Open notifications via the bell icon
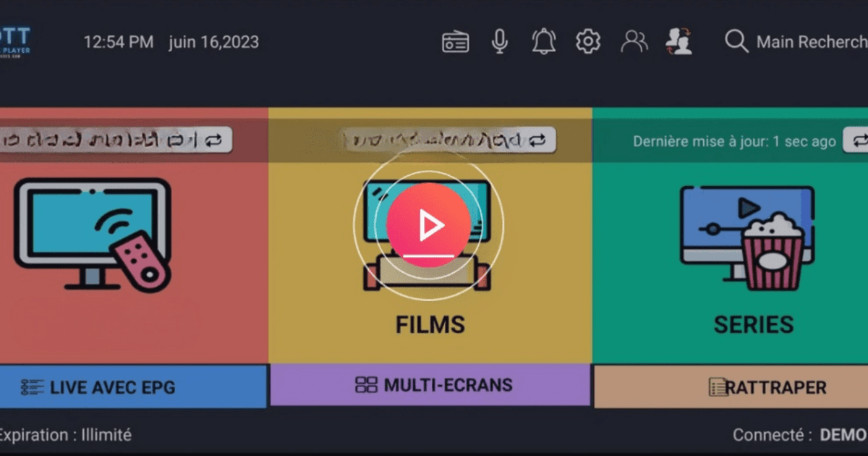This screenshot has width=868, height=456. tap(543, 41)
